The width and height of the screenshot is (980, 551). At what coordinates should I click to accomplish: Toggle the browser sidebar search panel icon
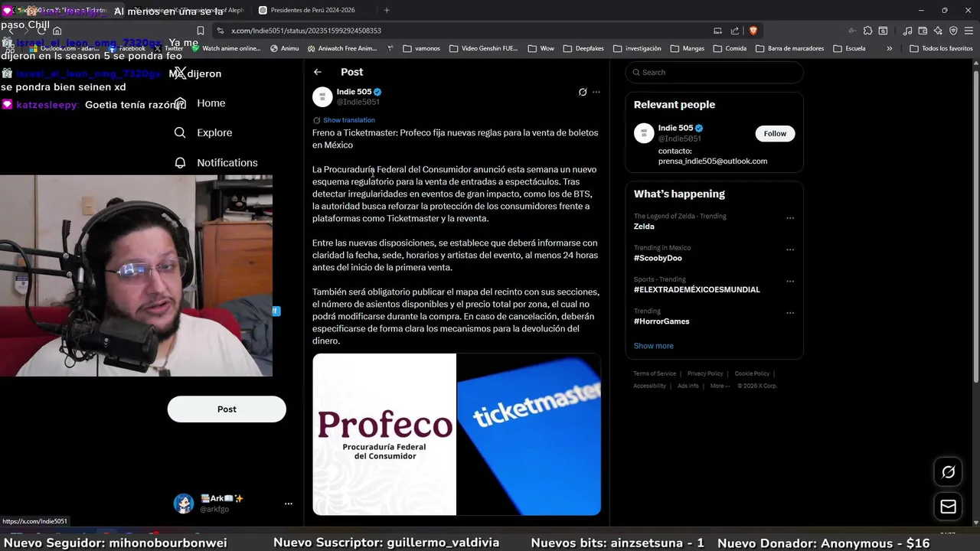883,31
